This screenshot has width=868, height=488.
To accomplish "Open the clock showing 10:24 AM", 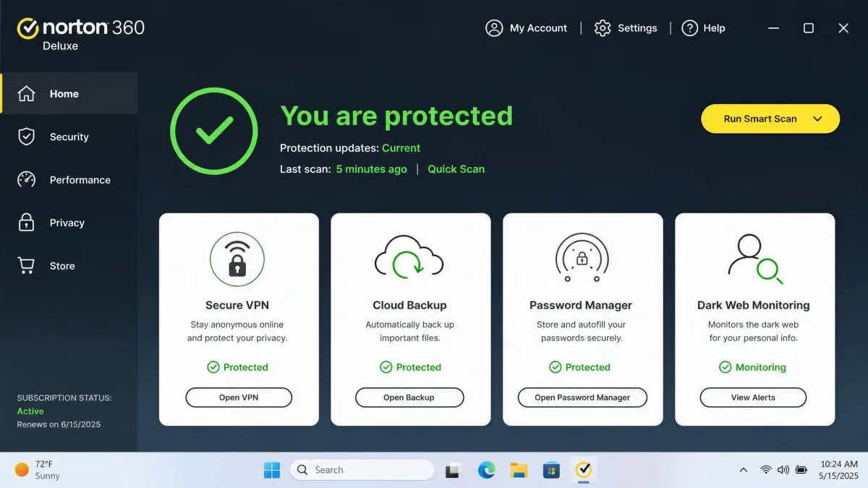I will point(839,470).
